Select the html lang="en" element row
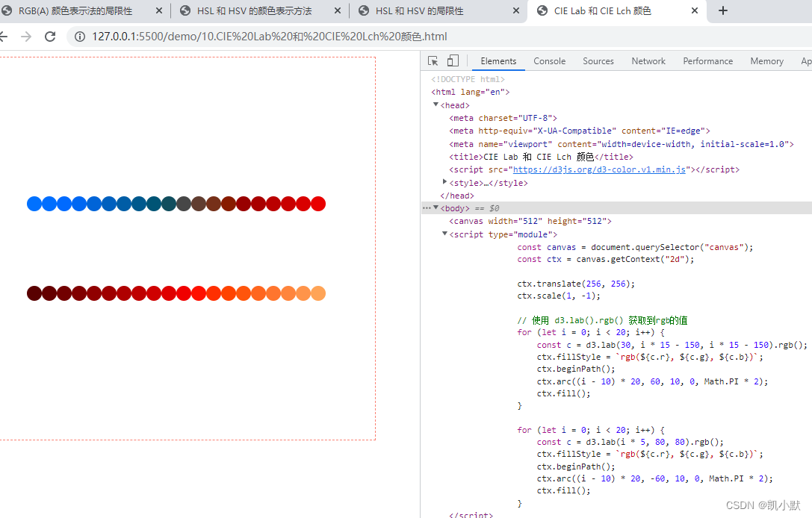This screenshot has width=812, height=518. (x=470, y=92)
